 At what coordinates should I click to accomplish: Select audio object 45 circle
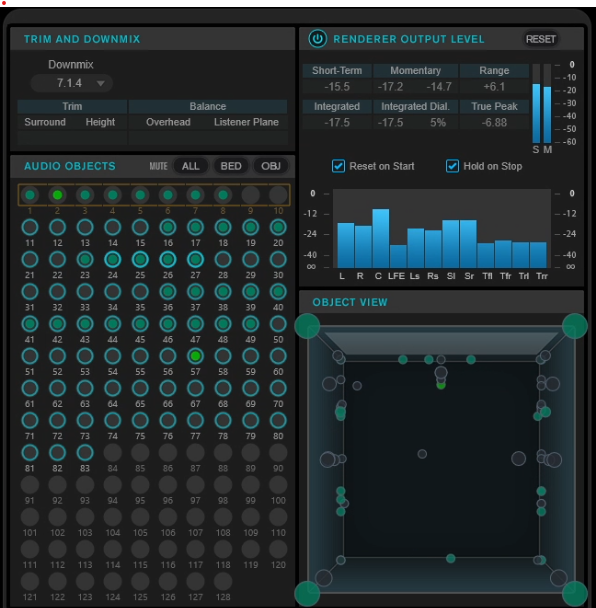140,324
